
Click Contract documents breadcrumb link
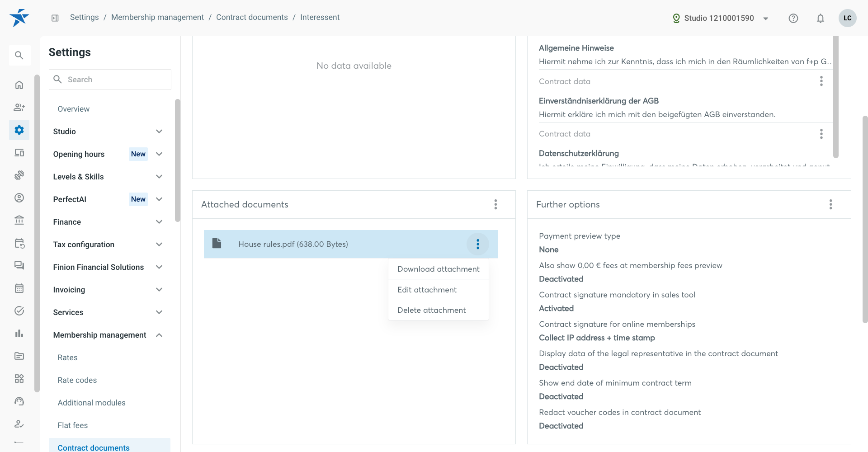[252, 17]
